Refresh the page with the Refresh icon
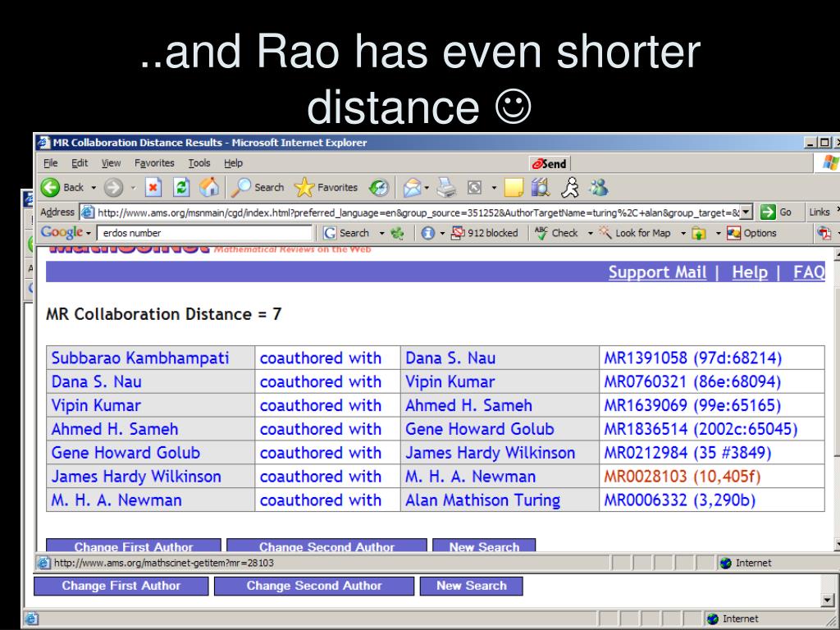The height and width of the screenshot is (630, 840). (181, 188)
